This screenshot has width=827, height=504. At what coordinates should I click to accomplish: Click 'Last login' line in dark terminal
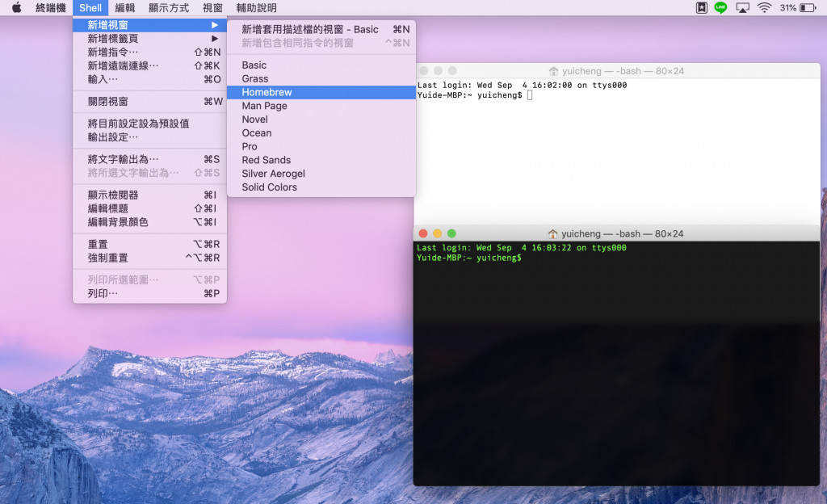[x=522, y=248]
